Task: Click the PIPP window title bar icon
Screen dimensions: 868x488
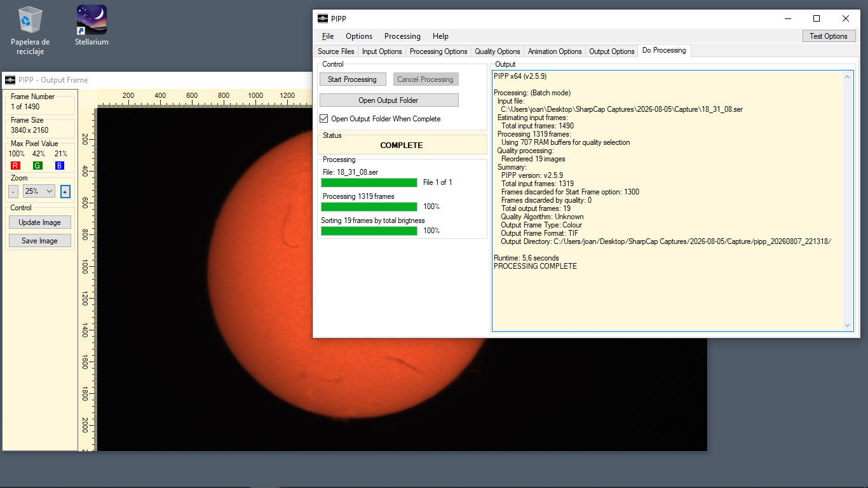Action: [323, 18]
